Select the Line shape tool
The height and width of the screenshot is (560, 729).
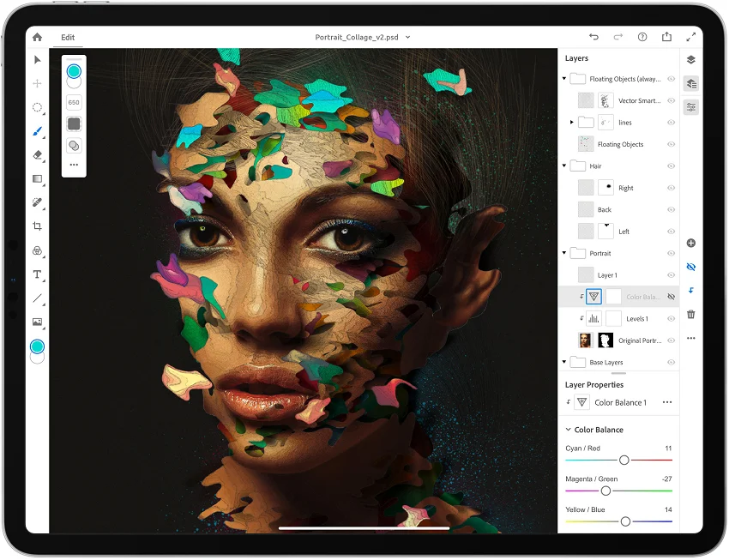37,298
